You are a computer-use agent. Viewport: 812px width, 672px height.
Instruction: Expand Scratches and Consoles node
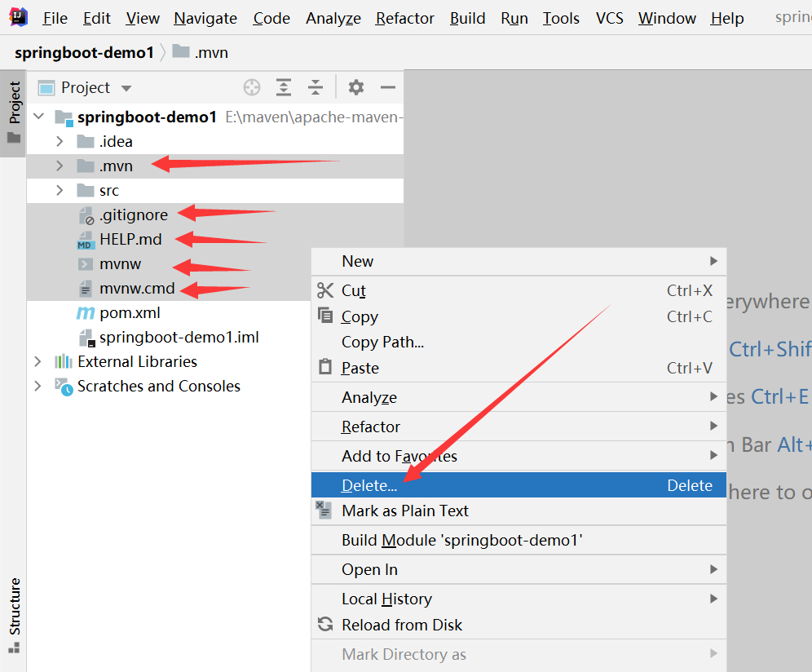tap(38, 386)
